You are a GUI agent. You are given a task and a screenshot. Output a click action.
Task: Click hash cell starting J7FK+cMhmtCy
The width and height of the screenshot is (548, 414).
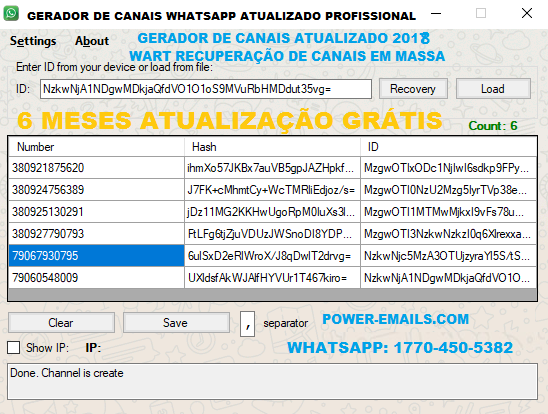pyautogui.click(x=272, y=190)
